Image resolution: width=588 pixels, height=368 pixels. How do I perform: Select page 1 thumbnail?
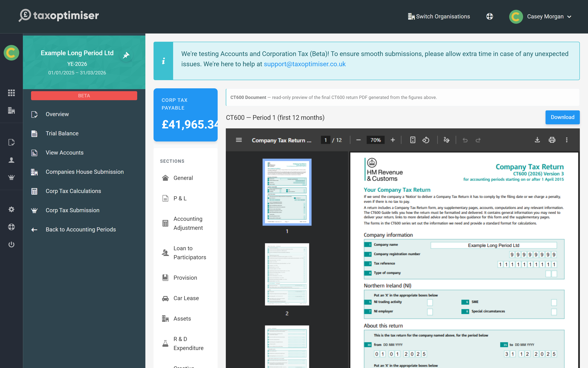pos(287,192)
